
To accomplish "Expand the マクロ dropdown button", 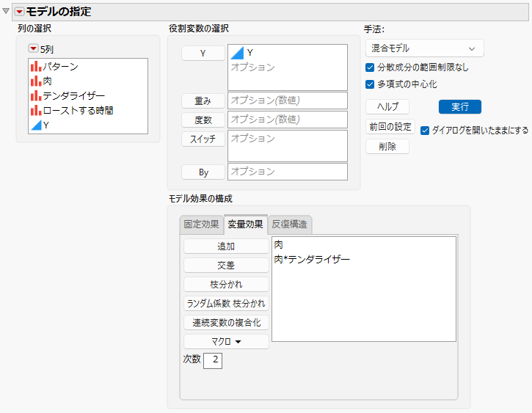I will tap(226, 341).
